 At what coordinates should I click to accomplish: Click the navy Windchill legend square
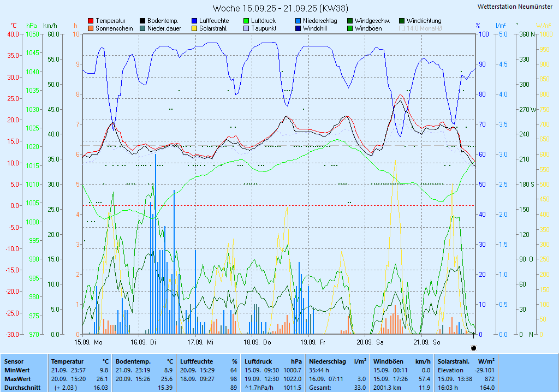point(298,28)
